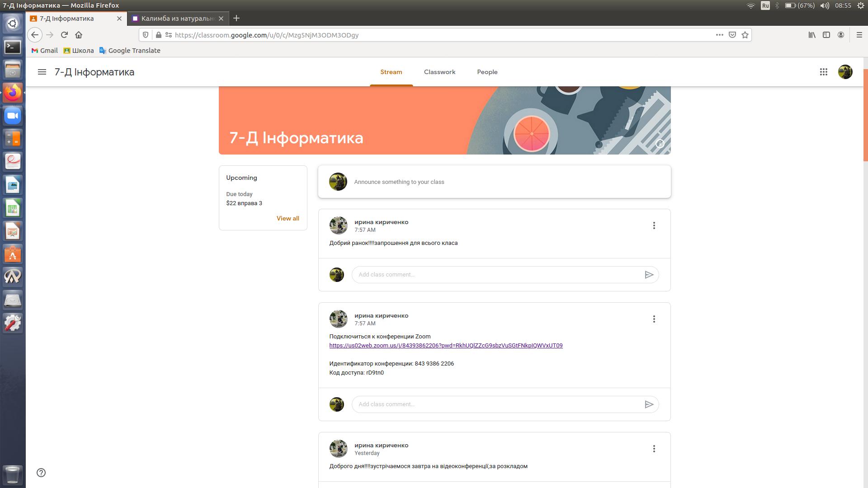Image resolution: width=868 pixels, height=488 pixels.
Task: Open Classroom help question mark icon
Action: coord(41,473)
